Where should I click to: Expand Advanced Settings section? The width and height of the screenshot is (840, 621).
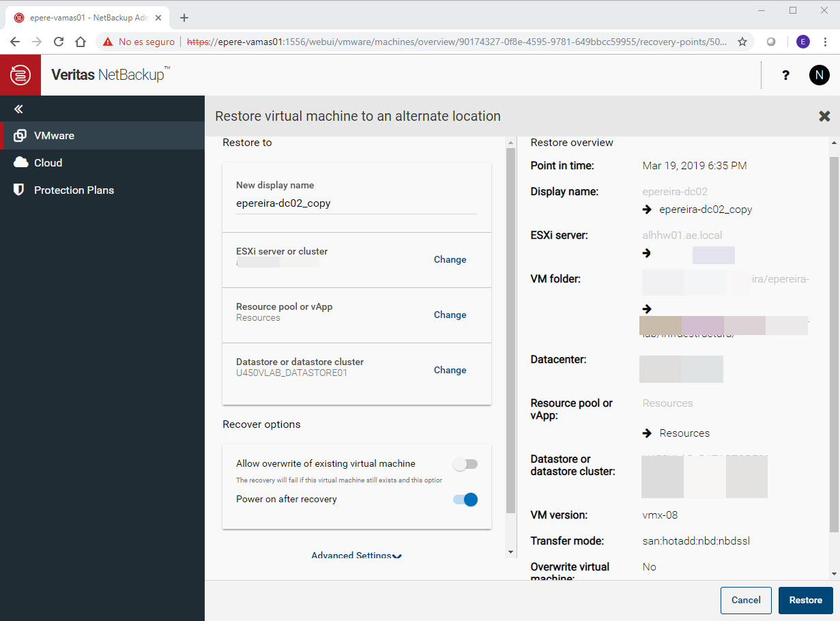point(357,555)
